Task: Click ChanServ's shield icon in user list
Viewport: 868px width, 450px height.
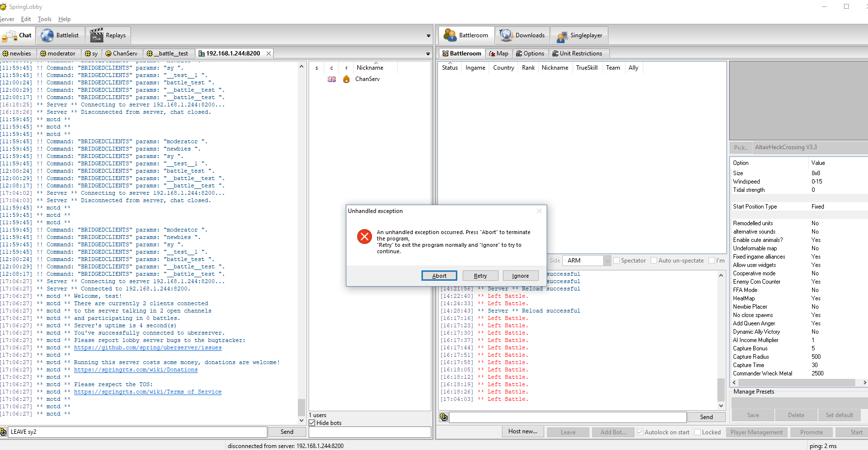Action: [x=346, y=79]
